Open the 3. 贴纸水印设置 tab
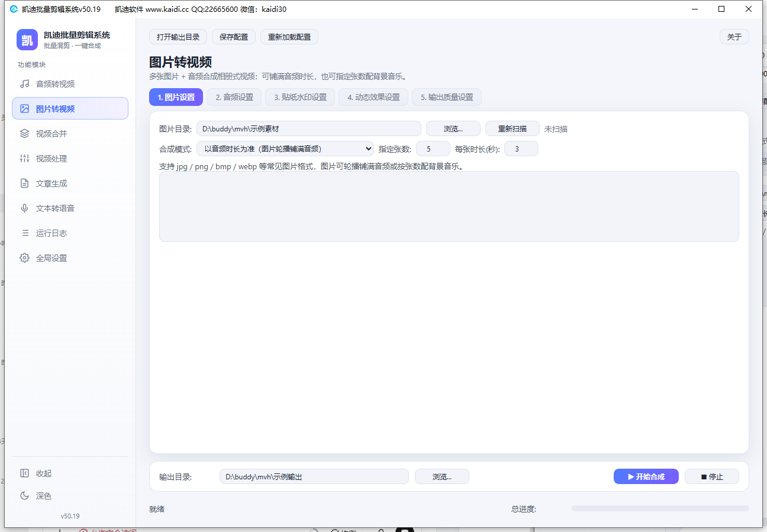This screenshot has height=532, width=767. [x=300, y=97]
